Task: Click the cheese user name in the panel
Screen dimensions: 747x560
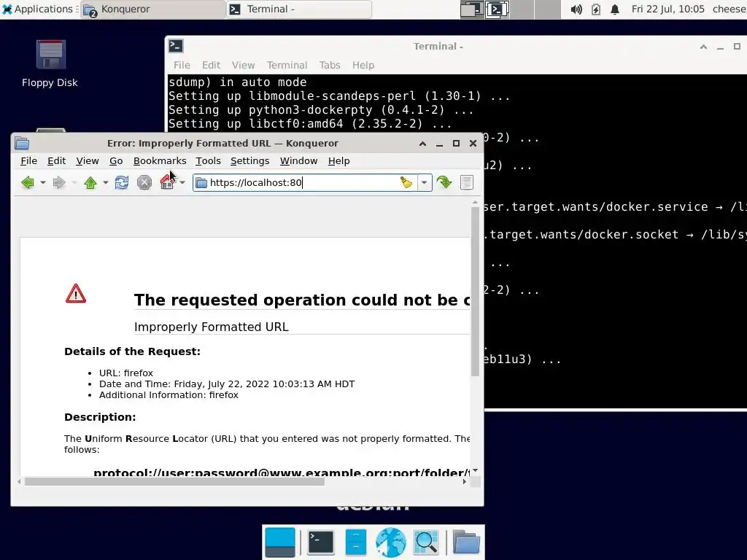Action: click(729, 9)
